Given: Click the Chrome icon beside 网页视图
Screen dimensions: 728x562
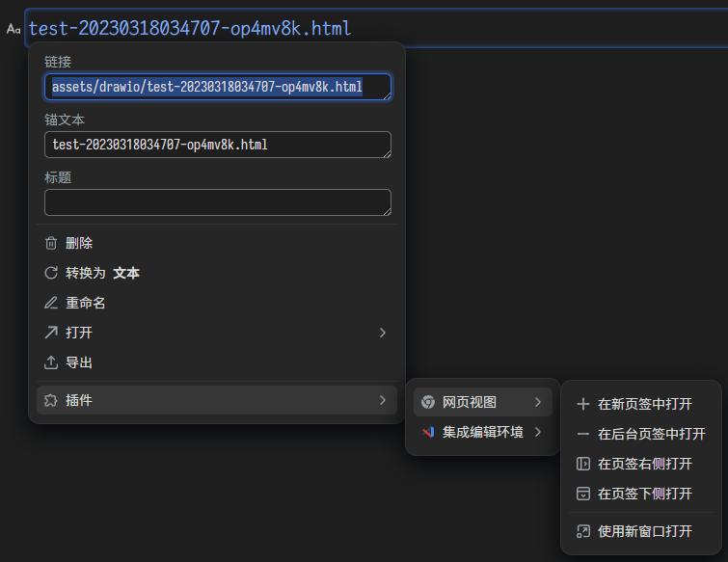Looking at the screenshot, I should pyautogui.click(x=428, y=402).
